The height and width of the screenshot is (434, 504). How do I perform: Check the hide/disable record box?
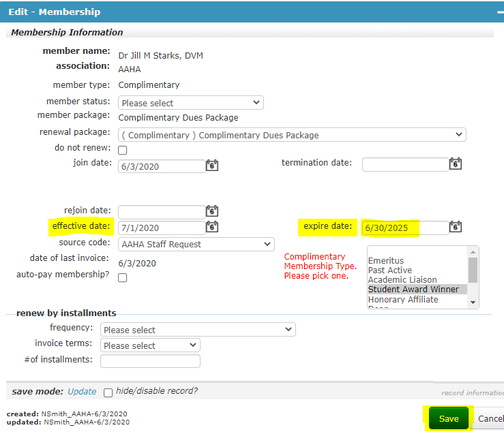pyautogui.click(x=108, y=392)
